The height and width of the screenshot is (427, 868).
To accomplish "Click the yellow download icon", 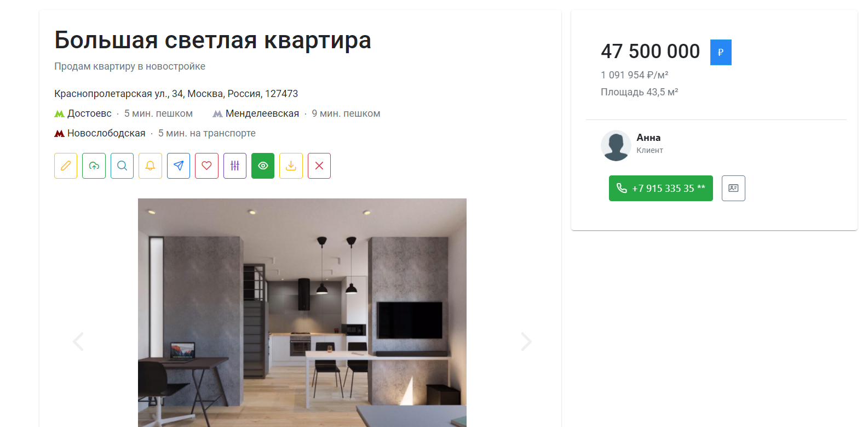I will click(x=291, y=166).
